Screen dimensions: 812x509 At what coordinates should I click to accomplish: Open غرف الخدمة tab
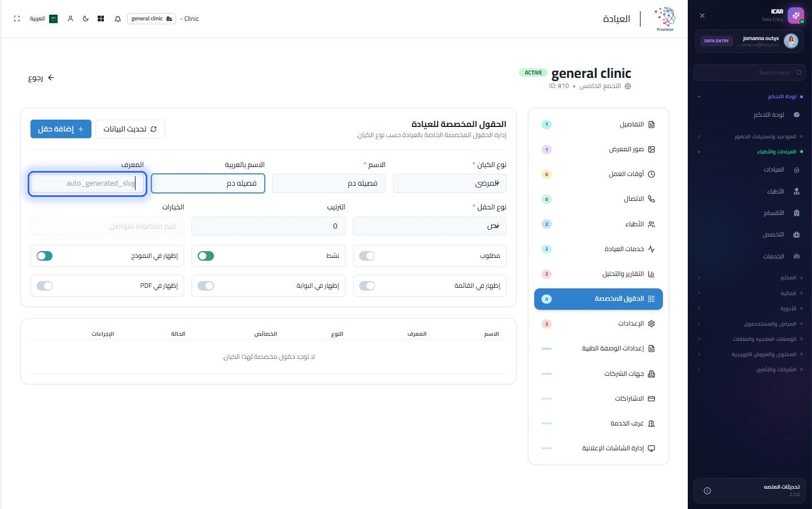click(599, 423)
